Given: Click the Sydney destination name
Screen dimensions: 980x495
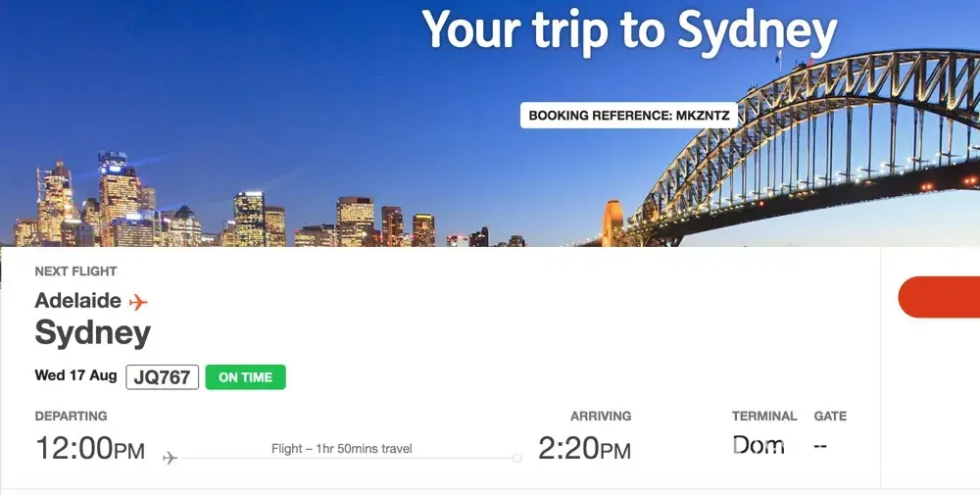Looking at the screenshot, I should [x=93, y=333].
